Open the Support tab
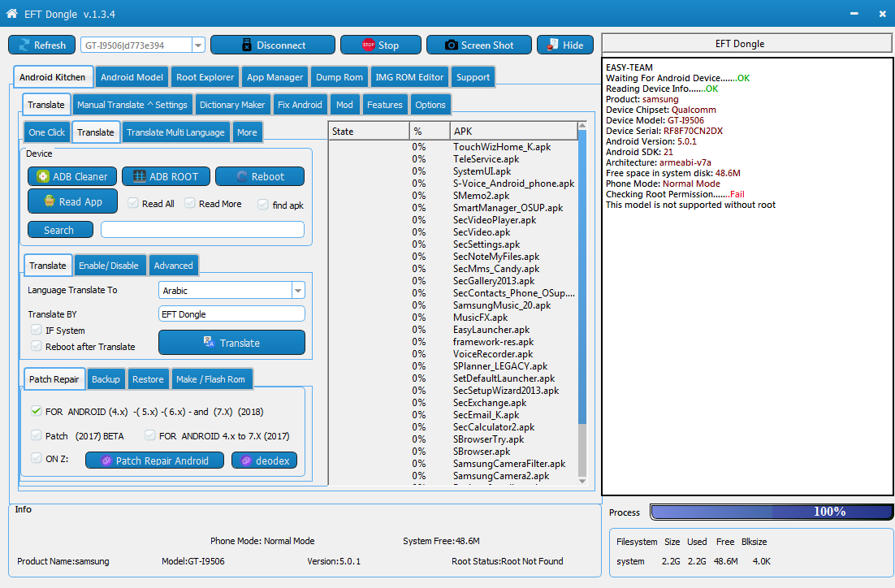The width and height of the screenshot is (895, 588). (x=473, y=77)
